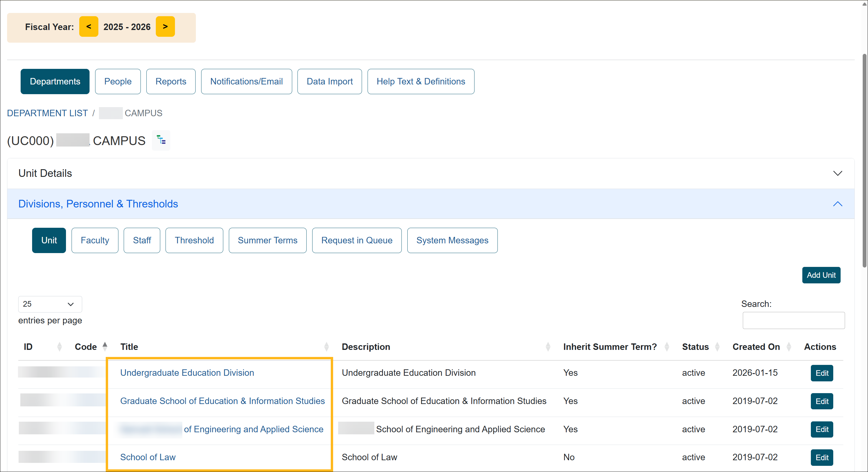This screenshot has width=868, height=472.
Task: Open entries per page dropdown
Action: point(50,304)
